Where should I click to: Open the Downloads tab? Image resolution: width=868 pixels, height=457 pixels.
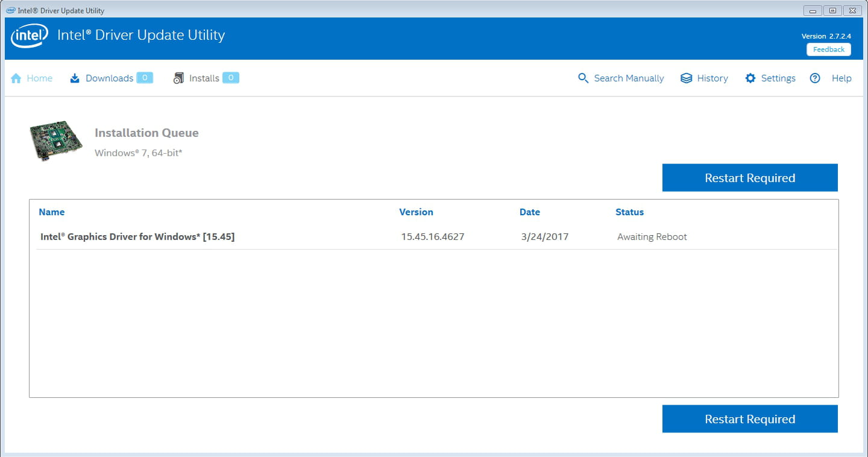coord(112,78)
